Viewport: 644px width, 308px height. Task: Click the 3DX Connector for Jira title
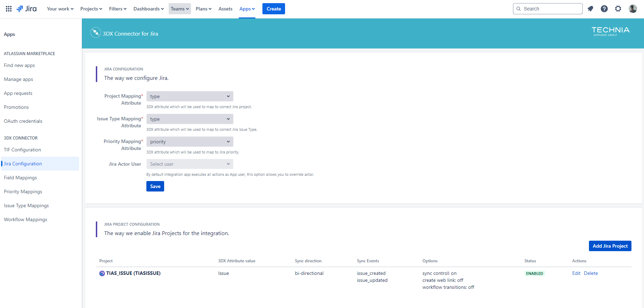pyautogui.click(x=130, y=33)
